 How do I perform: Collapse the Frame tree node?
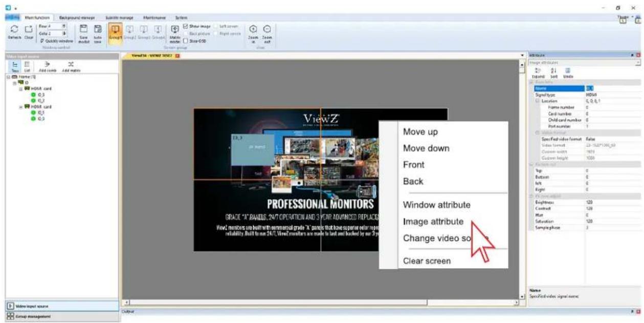(8, 77)
